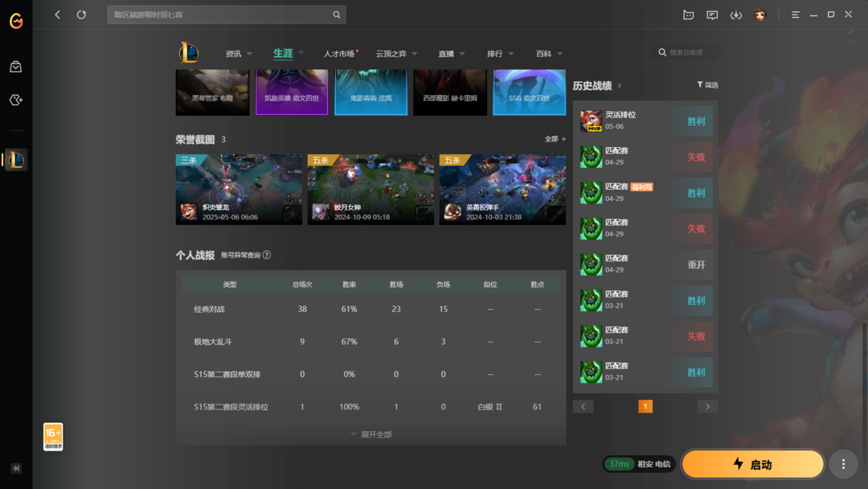The height and width of the screenshot is (489, 868).
Task: Click the League of Legends logo
Action: coord(189,53)
